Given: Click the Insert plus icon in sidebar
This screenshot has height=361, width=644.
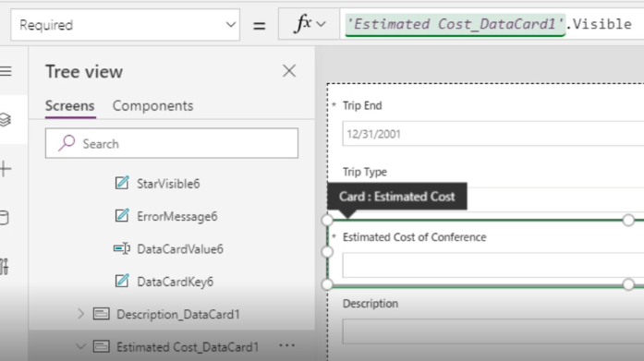Looking at the screenshot, I should 6,169.
